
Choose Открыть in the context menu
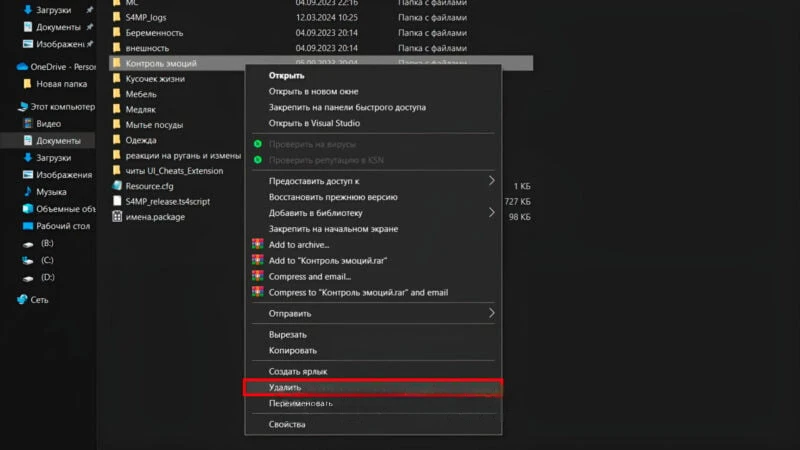point(286,76)
